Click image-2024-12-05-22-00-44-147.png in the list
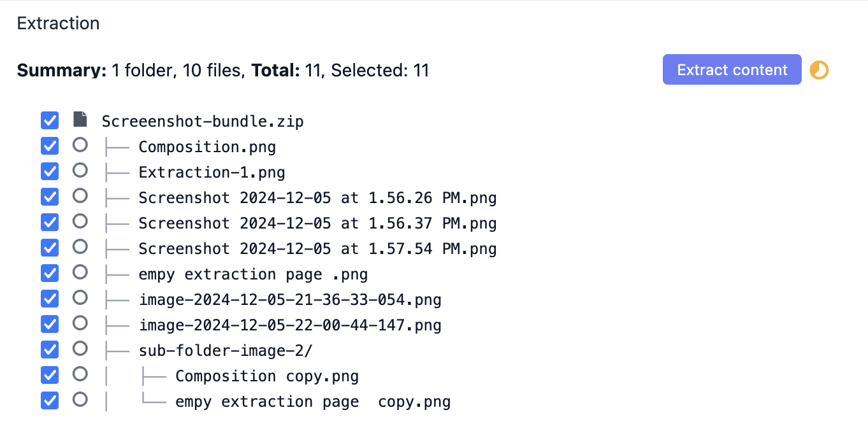Image resolution: width=868 pixels, height=438 pixels. 290,324
